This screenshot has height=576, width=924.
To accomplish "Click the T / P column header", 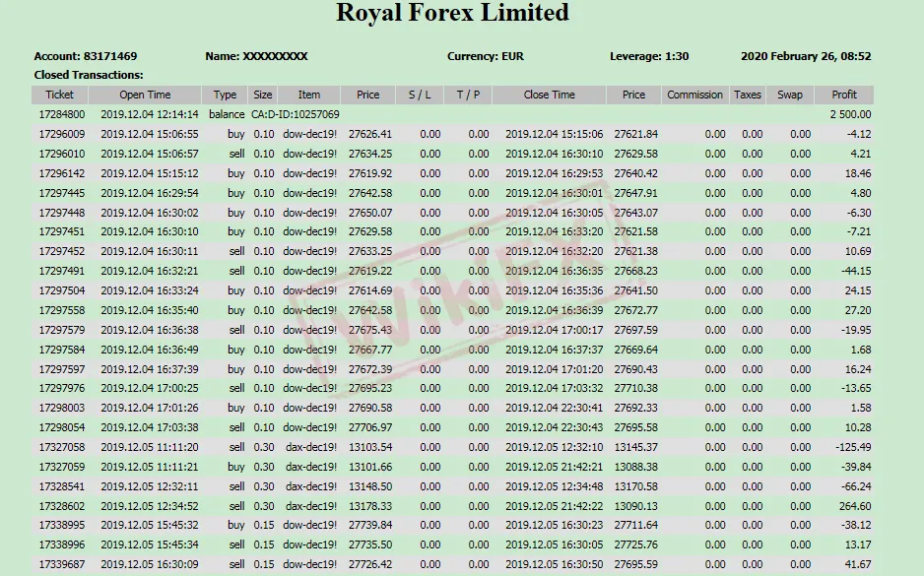I will pyautogui.click(x=468, y=95).
